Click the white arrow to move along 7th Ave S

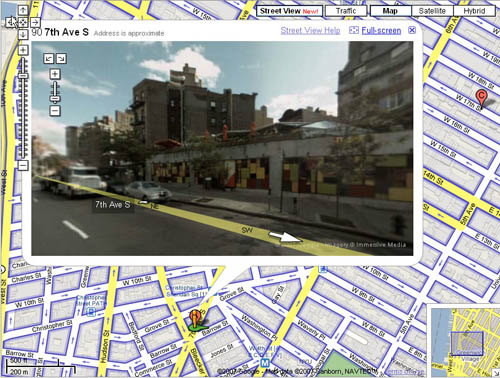click(285, 237)
